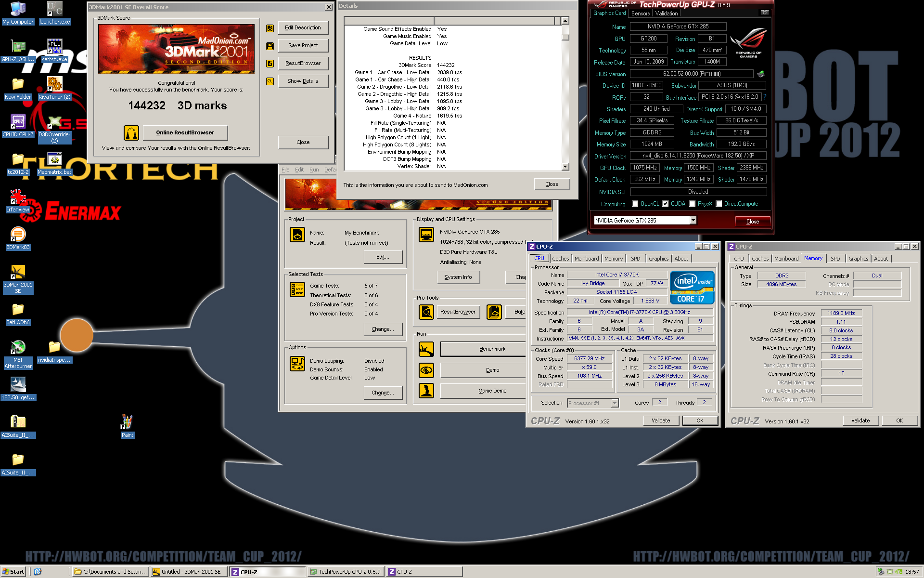Open launcher.exe desktop icon

tap(54, 13)
